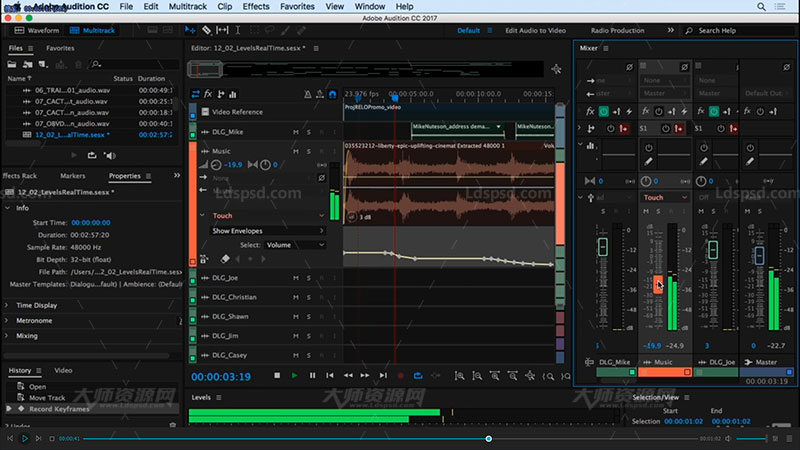The width and height of the screenshot is (800, 450).
Task: Pause playback in transport
Action: [x=312, y=376]
